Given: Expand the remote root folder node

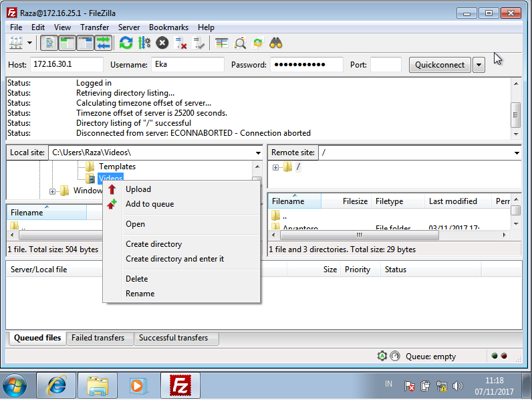Looking at the screenshot, I should click(x=275, y=167).
